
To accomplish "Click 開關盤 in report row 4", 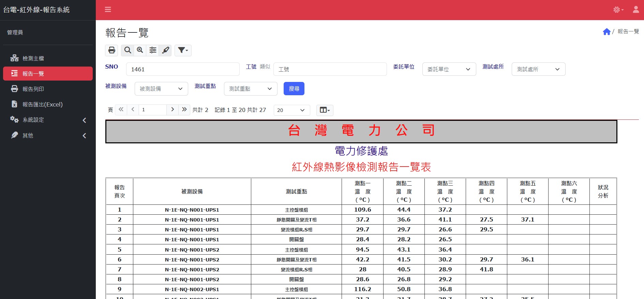I will [x=296, y=240].
